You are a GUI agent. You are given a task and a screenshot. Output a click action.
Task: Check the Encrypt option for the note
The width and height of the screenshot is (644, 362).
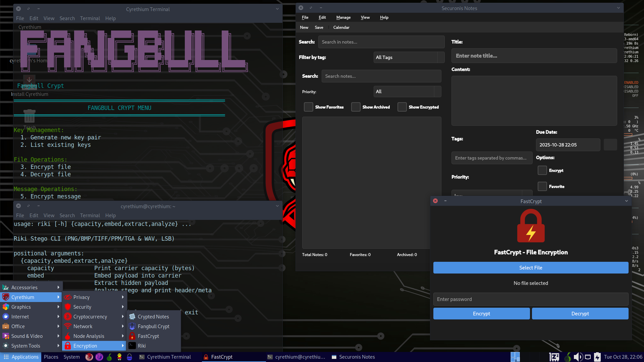point(542,170)
